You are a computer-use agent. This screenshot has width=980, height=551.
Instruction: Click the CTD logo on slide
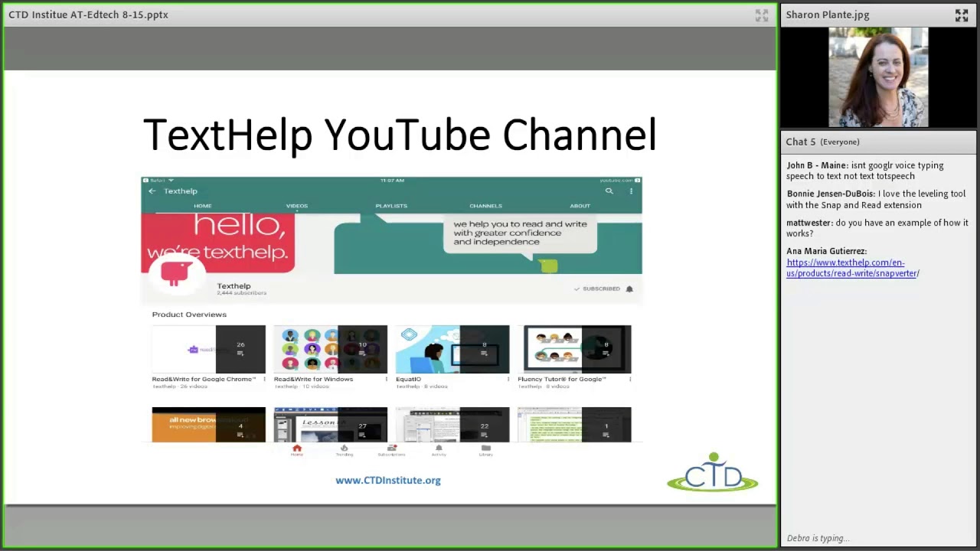(x=713, y=472)
